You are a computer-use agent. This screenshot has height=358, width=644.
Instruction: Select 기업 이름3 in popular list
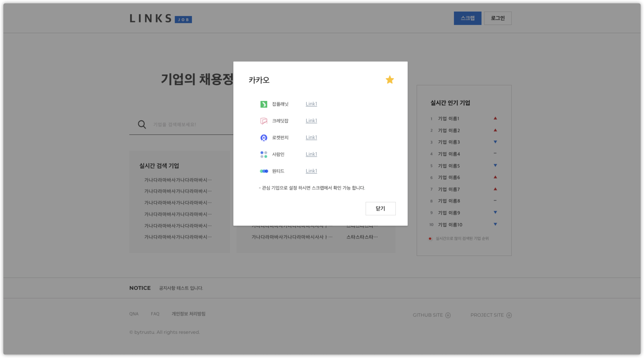(x=449, y=142)
